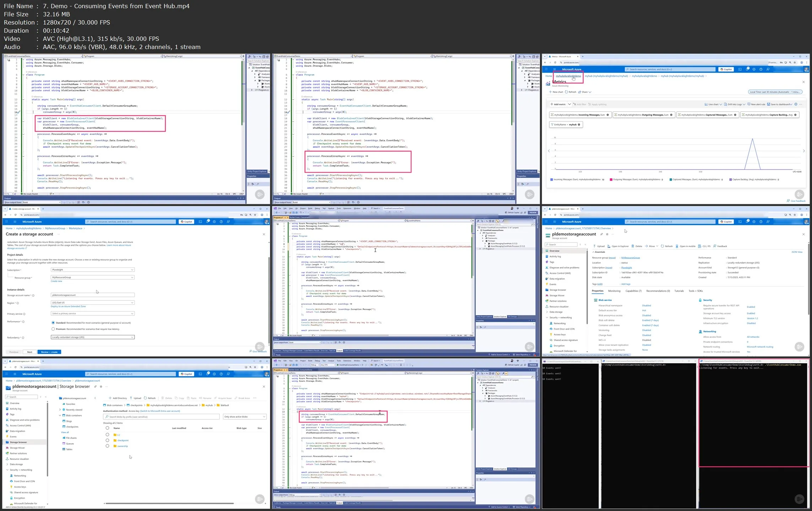
Task: Click Upload icon in Storage browser toolbar
Action: point(131,398)
